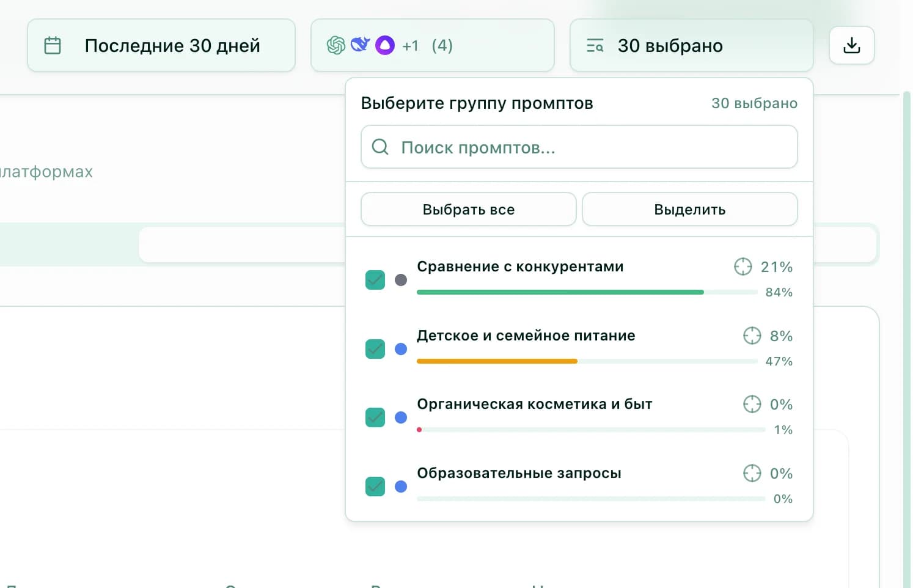Uncheck the Детское и семейное питание group
The image size is (913, 588).
[375, 348]
